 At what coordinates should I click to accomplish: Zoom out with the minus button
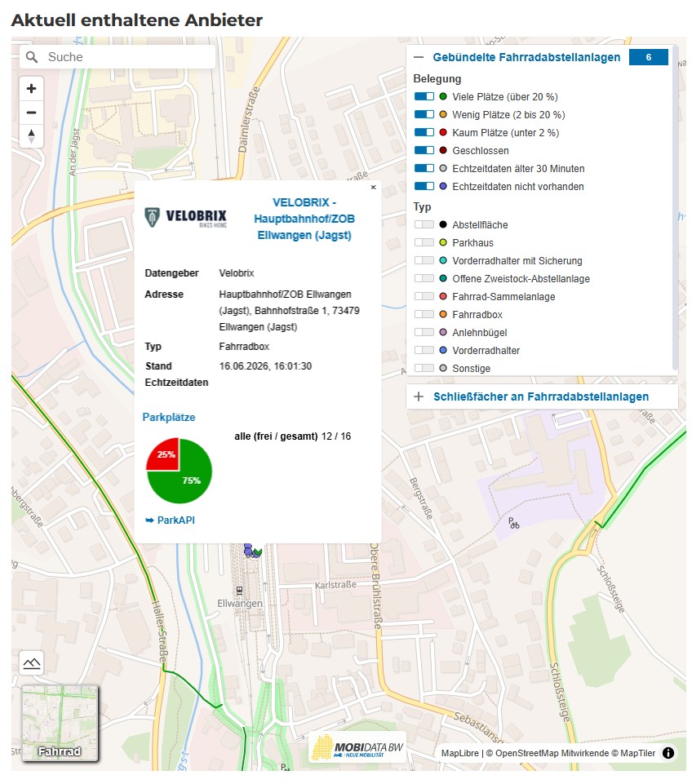(31, 113)
